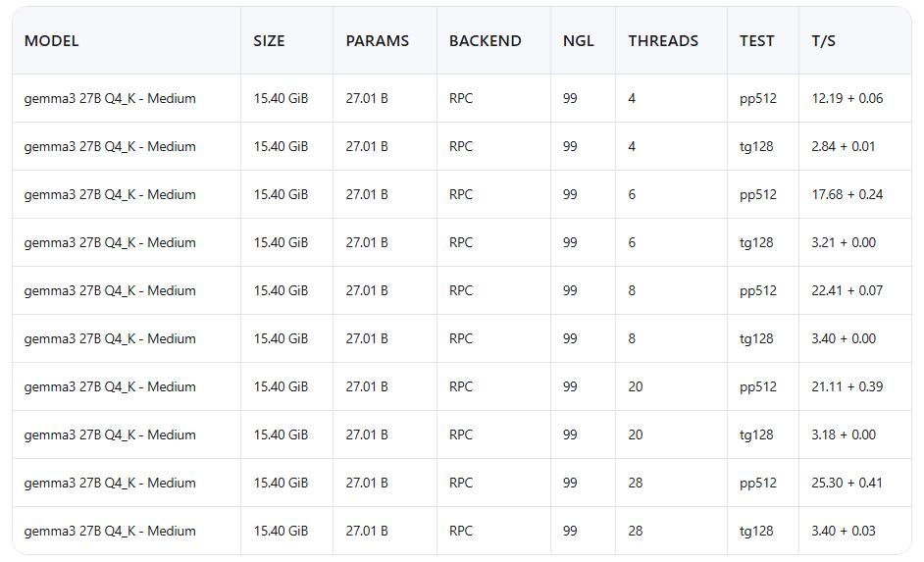Viewport: 924px width, 562px height.
Task: Click the TEST column header
Action: [x=757, y=41]
